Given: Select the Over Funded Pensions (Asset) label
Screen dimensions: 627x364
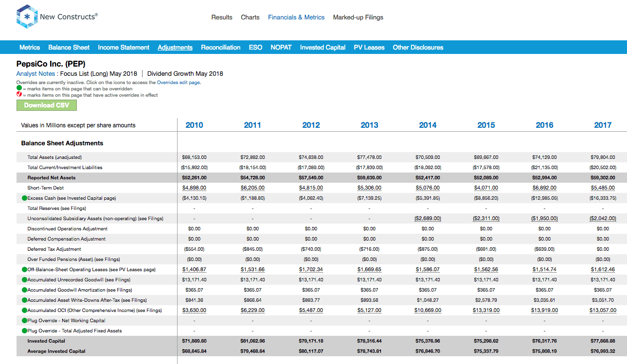Looking at the screenshot, I should [73, 260].
